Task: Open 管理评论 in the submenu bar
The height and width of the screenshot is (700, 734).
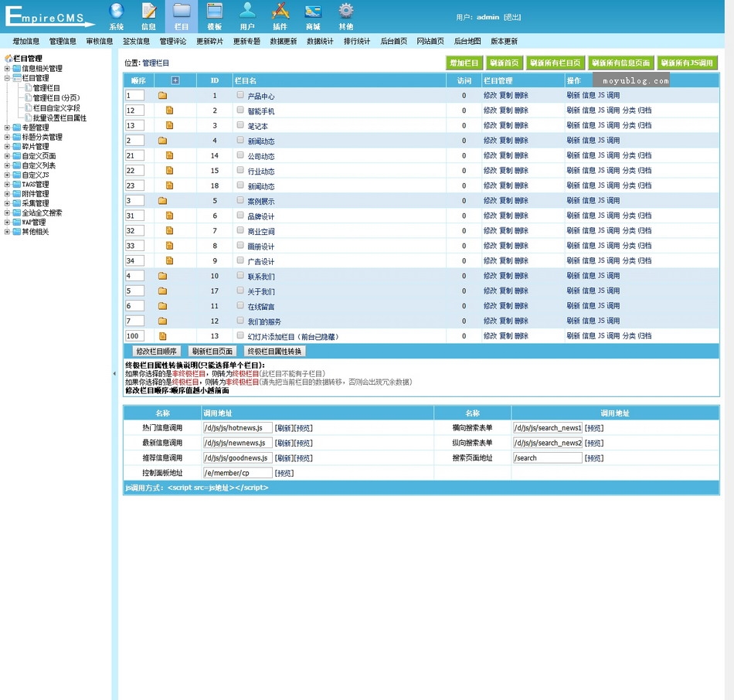Action: pyautogui.click(x=173, y=41)
